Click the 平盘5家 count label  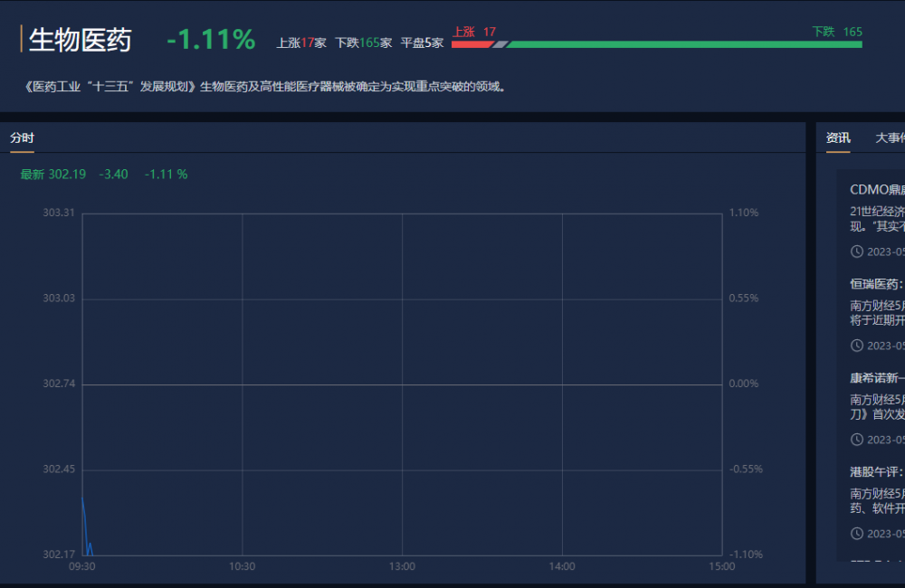click(x=422, y=43)
